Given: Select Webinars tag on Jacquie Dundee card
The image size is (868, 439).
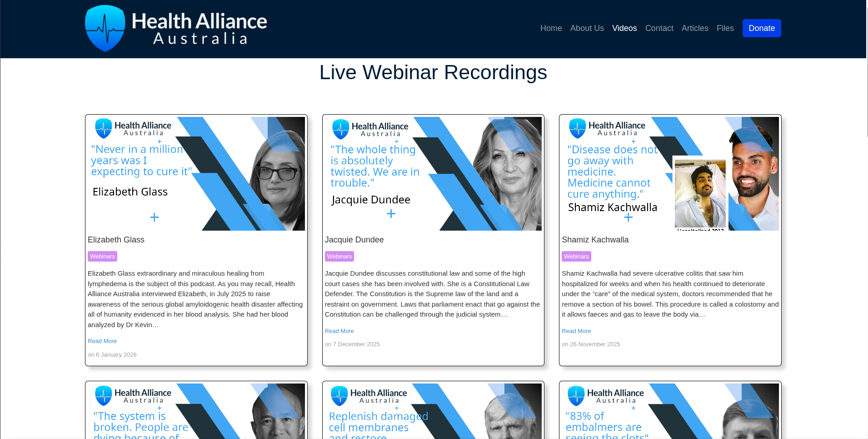Looking at the screenshot, I should (x=339, y=257).
